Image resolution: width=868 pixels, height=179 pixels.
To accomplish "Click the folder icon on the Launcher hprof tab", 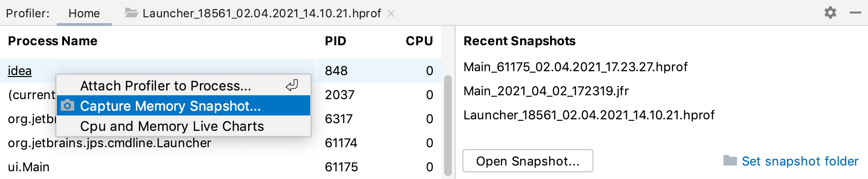I will [132, 13].
